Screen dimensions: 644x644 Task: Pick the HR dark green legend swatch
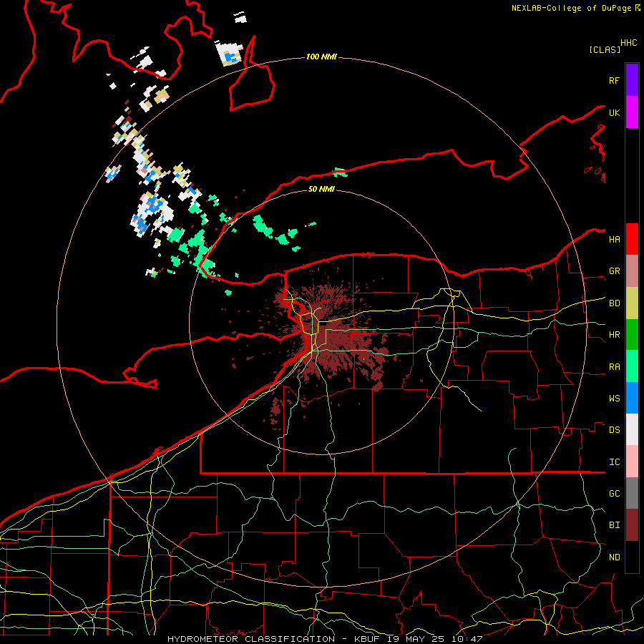pos(632,335)
